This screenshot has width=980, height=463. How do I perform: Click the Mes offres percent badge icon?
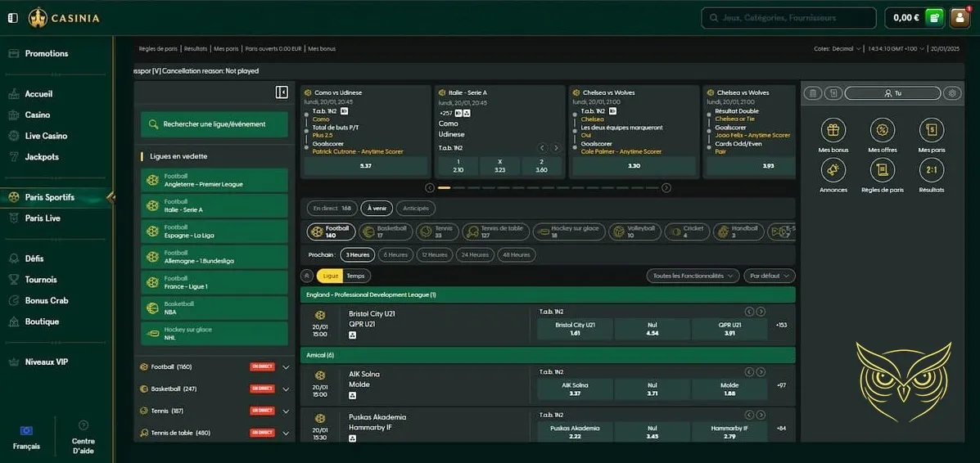point(883,130)
